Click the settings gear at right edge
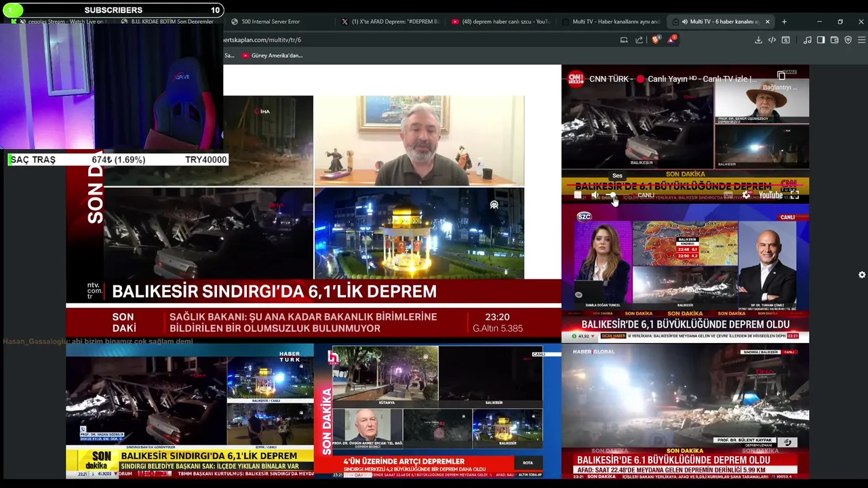 tap(862, 274)
